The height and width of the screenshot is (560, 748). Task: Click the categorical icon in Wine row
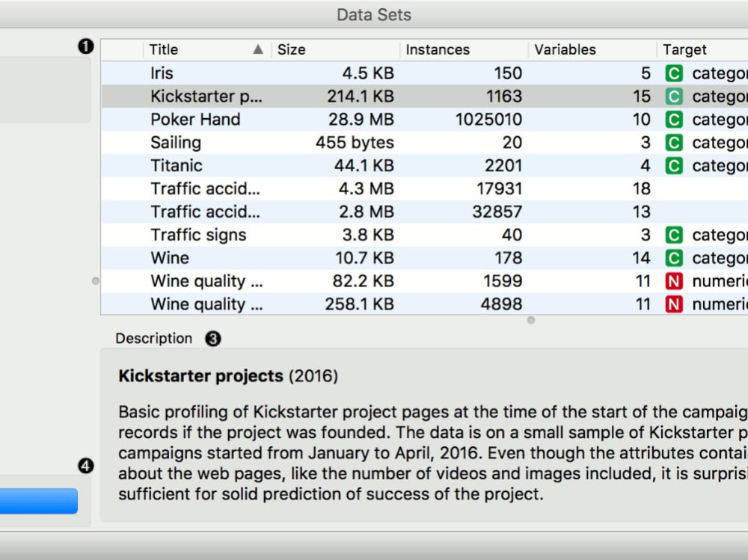(674, 258)
